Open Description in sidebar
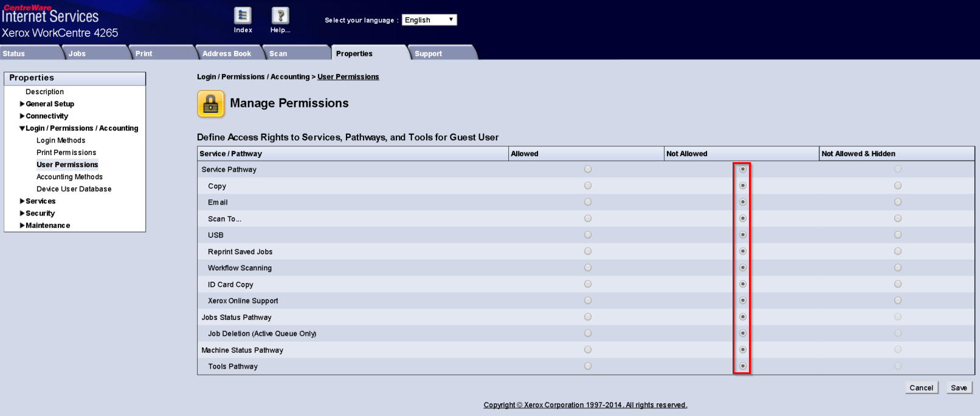This screenshot has height=416, width=980. pyautogui.click(x=44, y=92)
